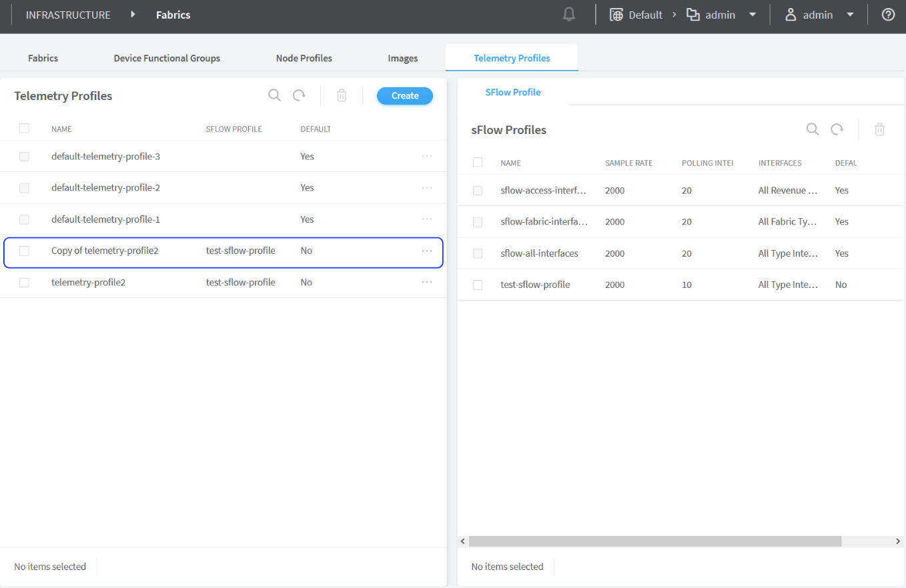Switch to the Node Profiles tab
Screen dimensions: 906x588
coord(304,58)
